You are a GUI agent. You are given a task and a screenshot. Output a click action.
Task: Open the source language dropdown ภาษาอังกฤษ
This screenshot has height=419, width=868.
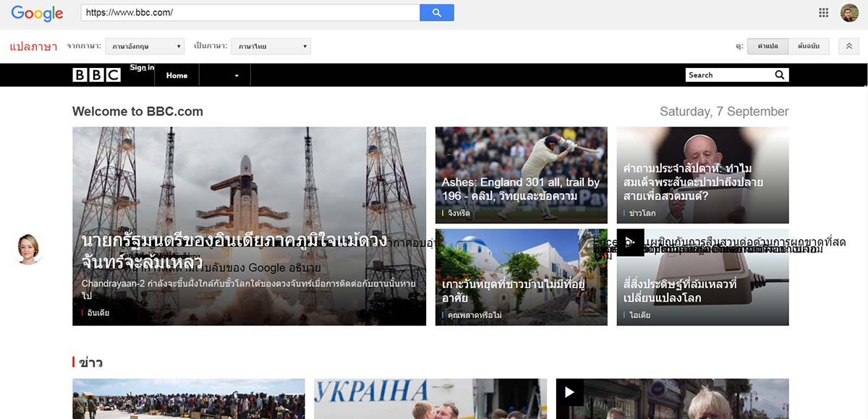tap(145, 46)
